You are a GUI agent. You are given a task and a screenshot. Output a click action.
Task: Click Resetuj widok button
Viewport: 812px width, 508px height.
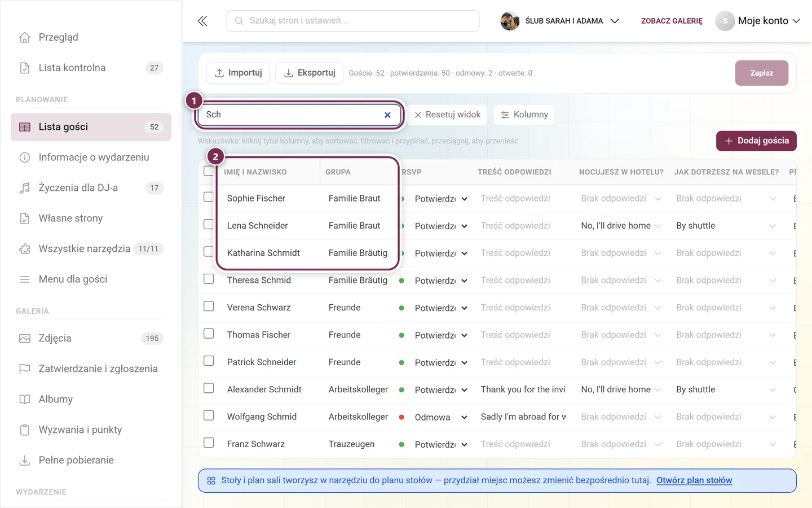[448, 115]
